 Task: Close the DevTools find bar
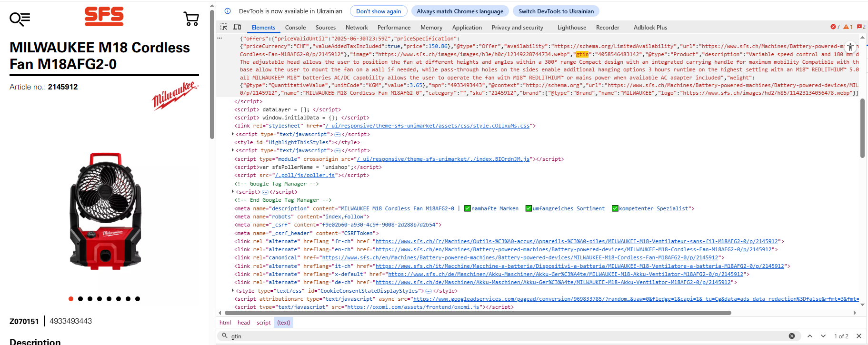click(x=859, y=336)
